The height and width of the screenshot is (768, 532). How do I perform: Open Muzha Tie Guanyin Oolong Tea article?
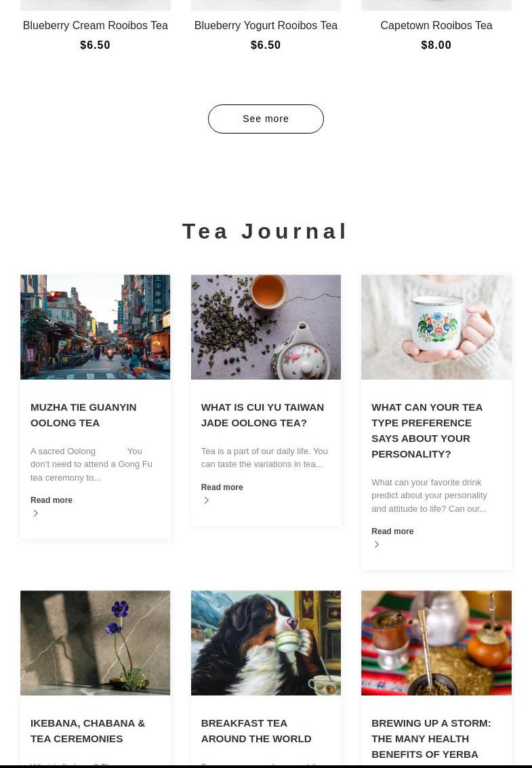click(83, 415)
